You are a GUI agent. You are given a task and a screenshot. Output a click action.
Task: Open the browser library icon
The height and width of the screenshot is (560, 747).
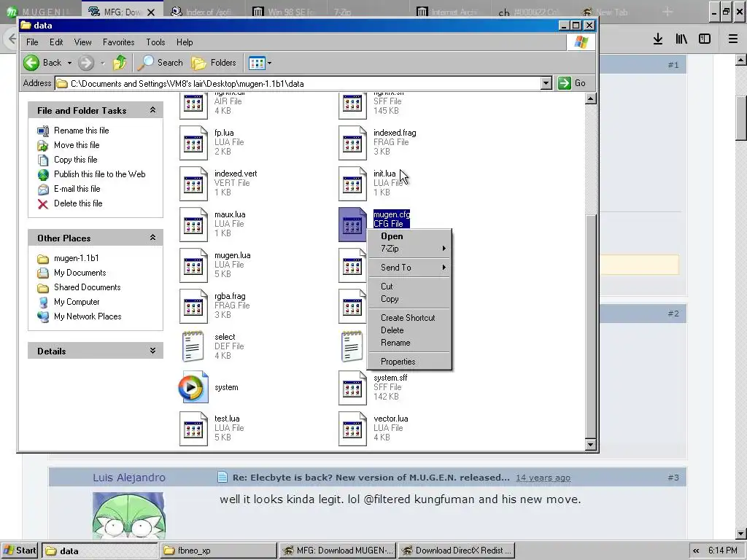click(x=681, y=39)
